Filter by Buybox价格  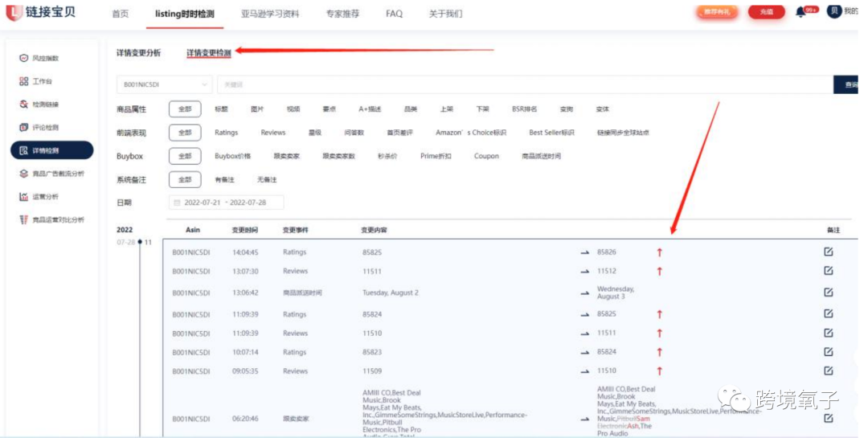(232, 156)
